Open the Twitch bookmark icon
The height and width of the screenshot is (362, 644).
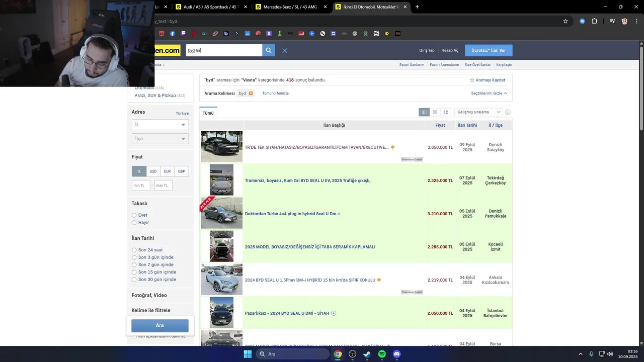(183, 34)
